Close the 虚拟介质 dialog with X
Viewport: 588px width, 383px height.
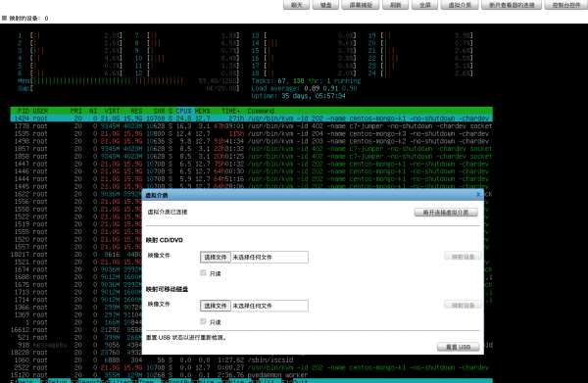pyautogui.click(x=478, y=194)
